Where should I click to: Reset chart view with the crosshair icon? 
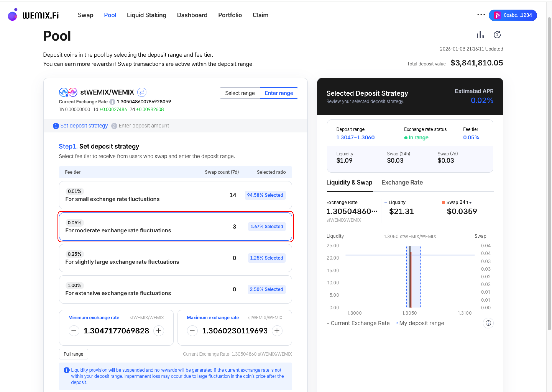pos(488,323)
